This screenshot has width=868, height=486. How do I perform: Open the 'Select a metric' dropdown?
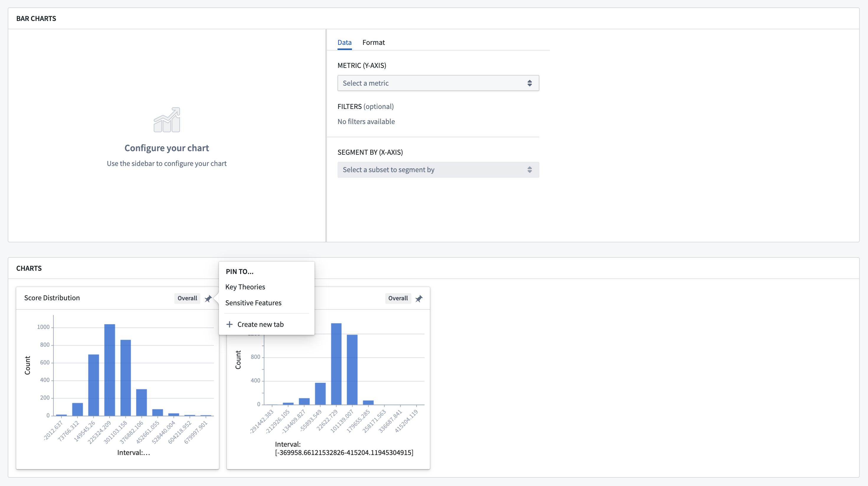pos(437,83)
